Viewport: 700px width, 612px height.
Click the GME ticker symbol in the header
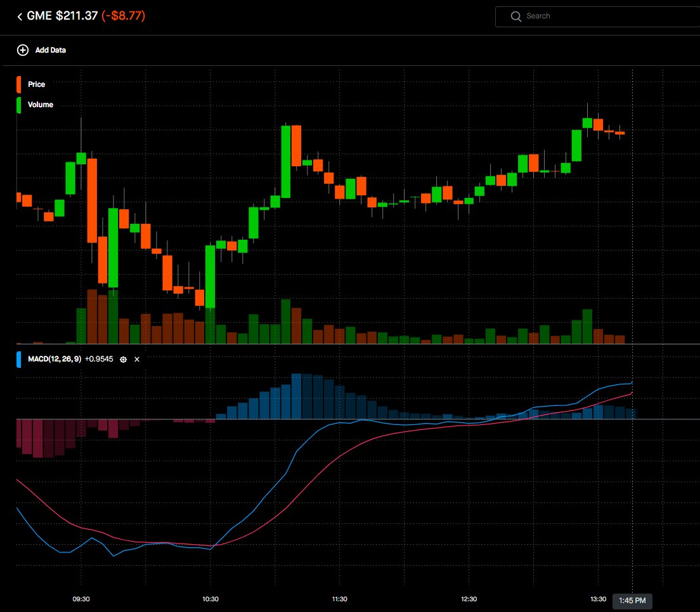(39, 16)
